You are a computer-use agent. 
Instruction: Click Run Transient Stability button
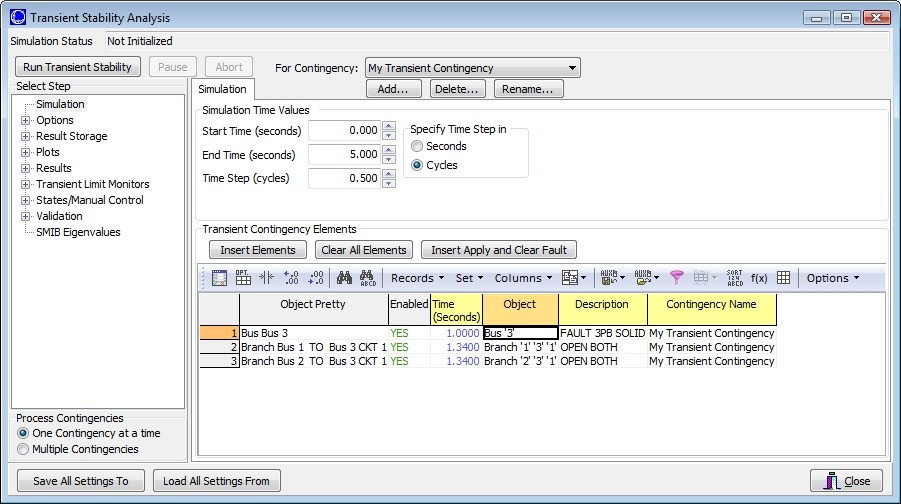(78, 67)
